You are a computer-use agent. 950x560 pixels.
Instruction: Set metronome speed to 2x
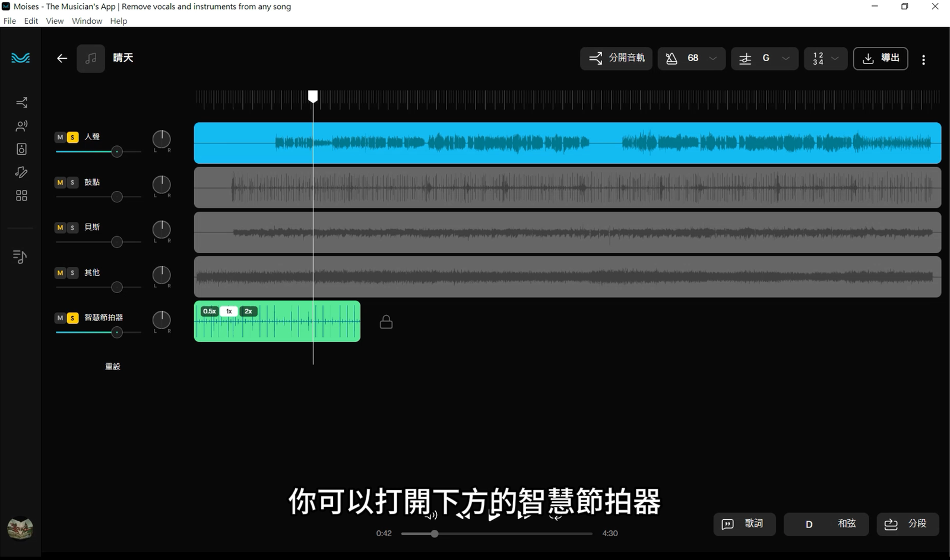point(248,311)
